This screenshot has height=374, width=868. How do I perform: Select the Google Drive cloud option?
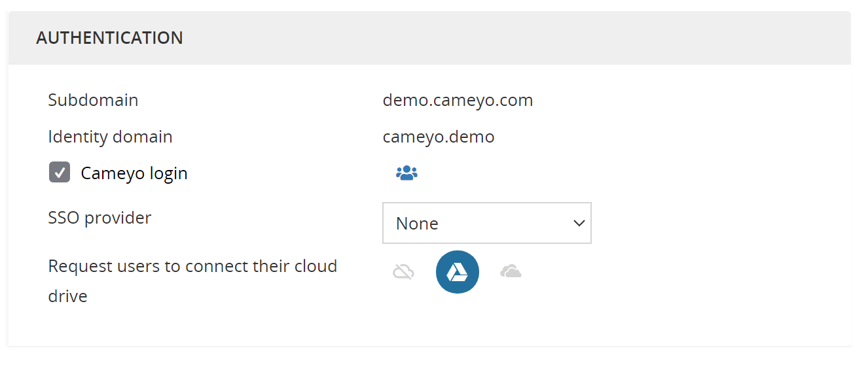(x=458, y=272)
